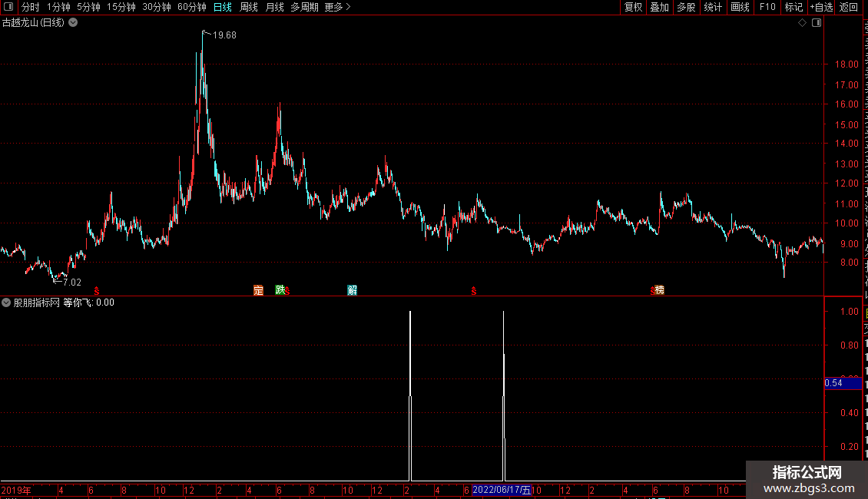The height and width of the screenshot is (499, 868).
Task: Open the 多股 multi-stock view
Action: point(686,7)
